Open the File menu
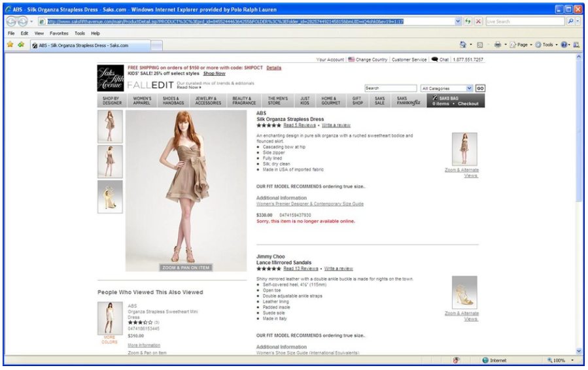 click(11, 33)
